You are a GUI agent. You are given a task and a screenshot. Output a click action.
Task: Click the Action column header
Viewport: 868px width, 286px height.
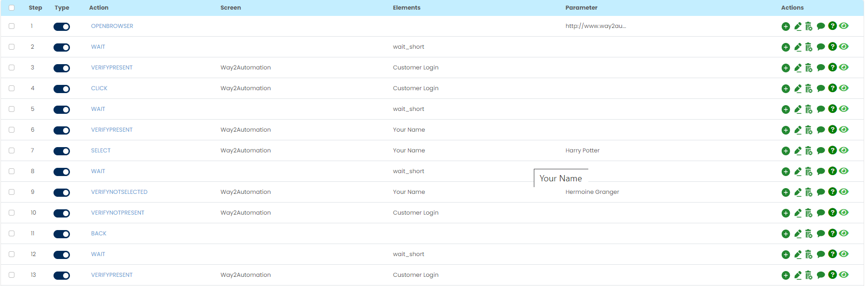99,8
